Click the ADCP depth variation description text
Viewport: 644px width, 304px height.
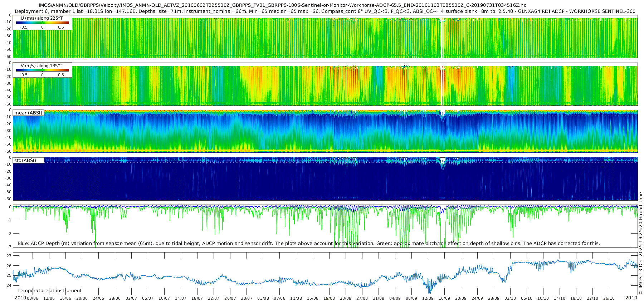point(308,244)
